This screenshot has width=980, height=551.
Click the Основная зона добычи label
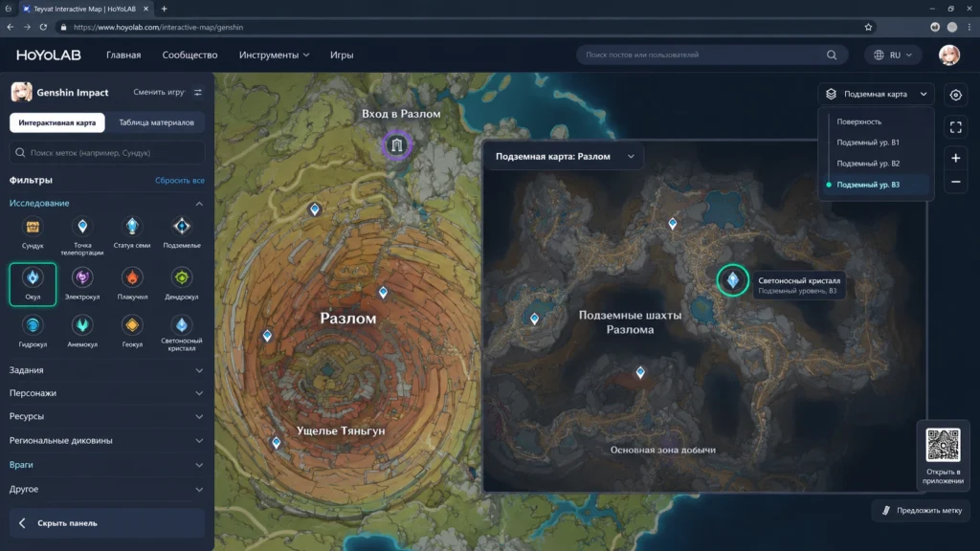point(662,450)
